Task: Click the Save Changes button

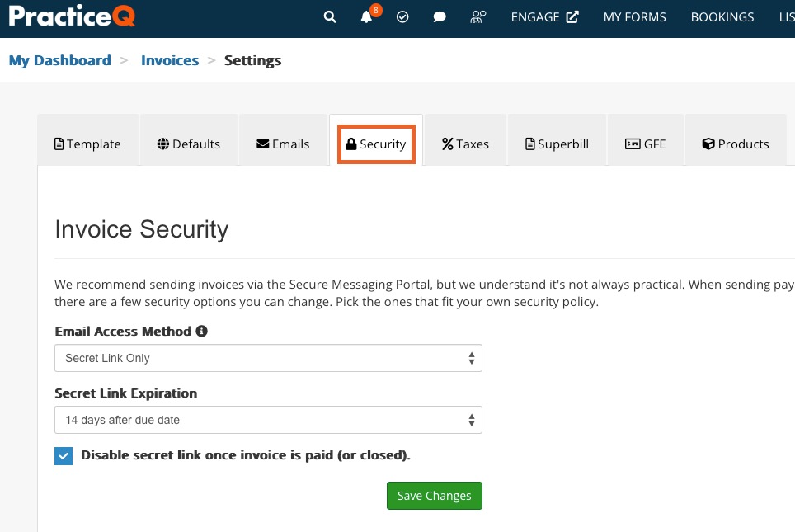Action: [x=435, y=496]
